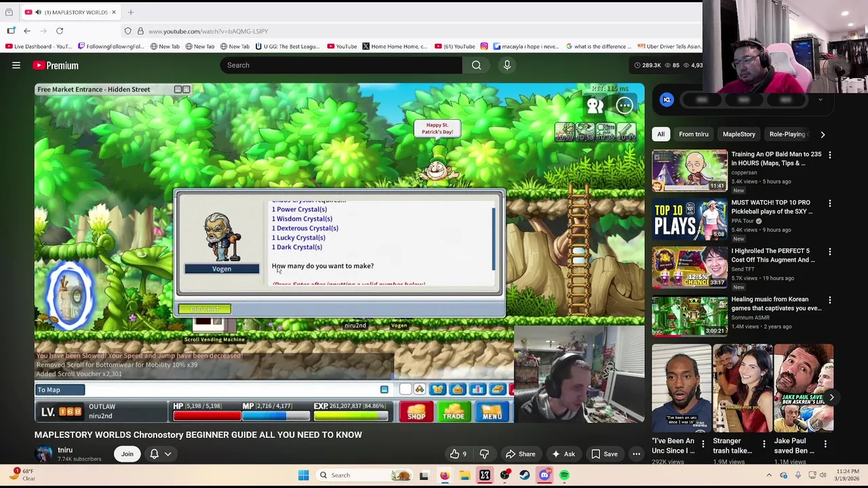This screenshot has height=488, width=868.
Task: Open the tniru channel avatar
Action: [x=44, y=454]
